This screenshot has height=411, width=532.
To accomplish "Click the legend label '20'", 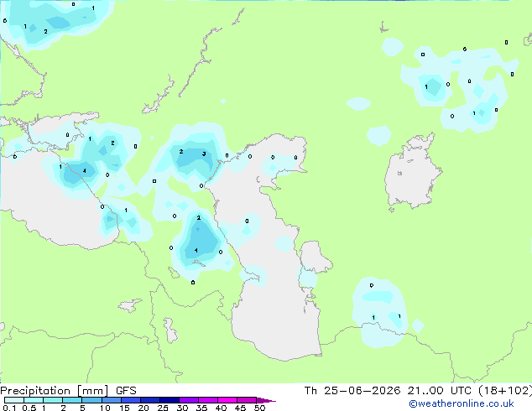I will (143, 408).
